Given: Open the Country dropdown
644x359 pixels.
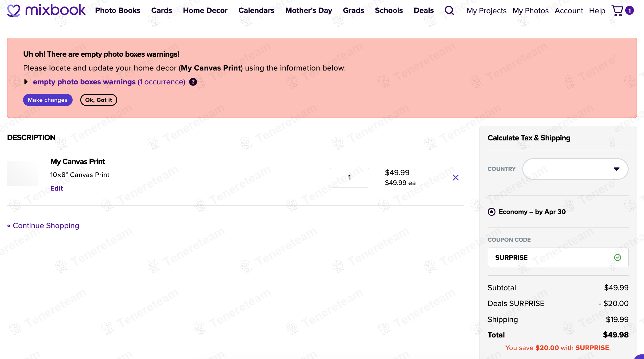Looking at the screenshot, I should point(575,169).
